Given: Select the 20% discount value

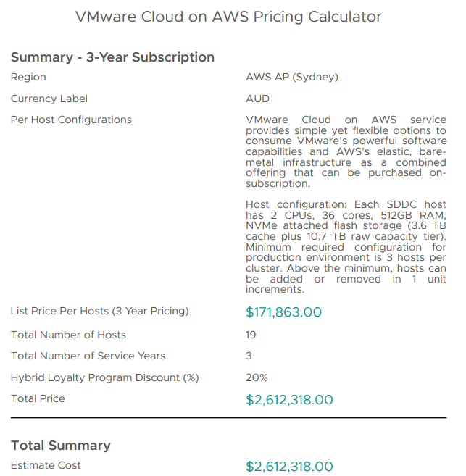Looking at the screenshot, I should (x=257, y=377).
